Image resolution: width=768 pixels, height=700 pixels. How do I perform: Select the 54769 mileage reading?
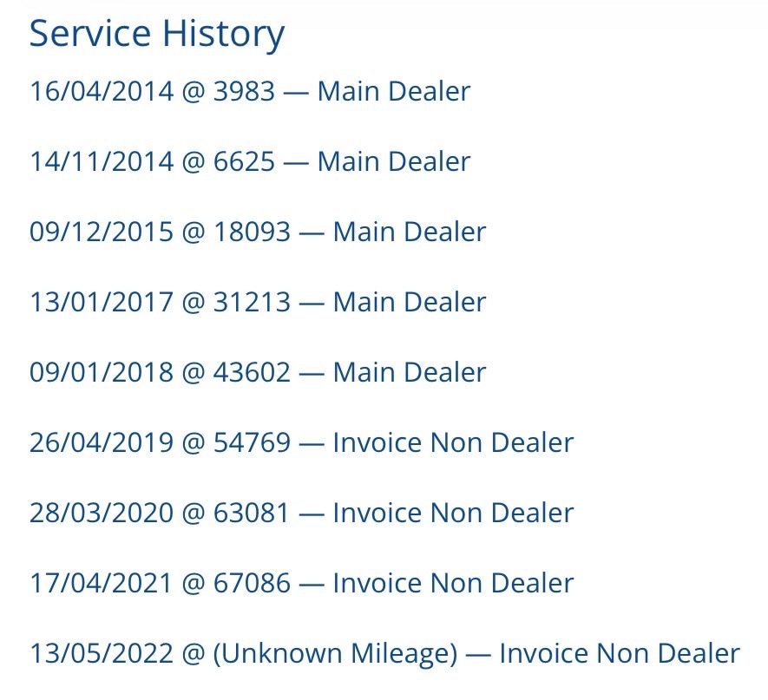click(252, 442)
